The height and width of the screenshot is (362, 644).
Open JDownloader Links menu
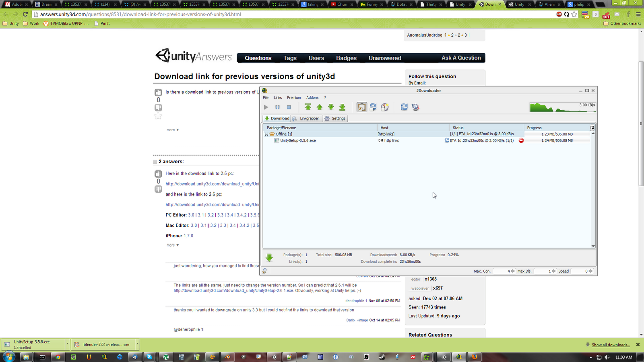click(x=278, y=98)
